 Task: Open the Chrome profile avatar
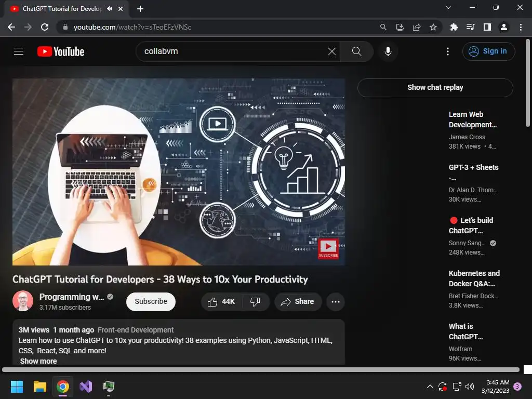pyautogui.click(x=504, y=27)
